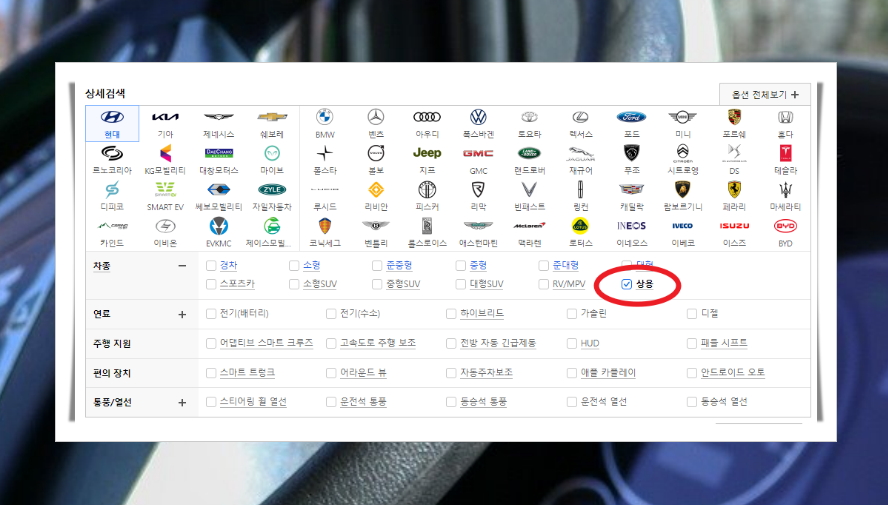
Task: Check the 소형SUV checkbox
Action: [294, 284]
